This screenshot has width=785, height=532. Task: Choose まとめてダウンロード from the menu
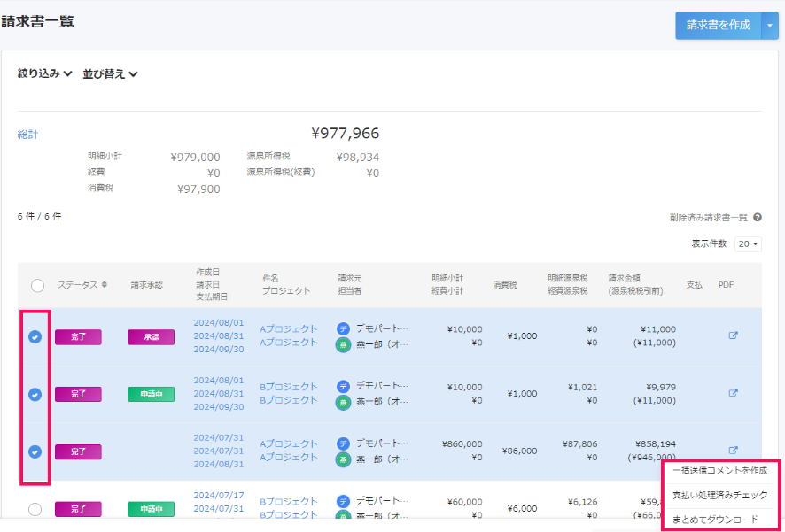(x=715, y=520)
